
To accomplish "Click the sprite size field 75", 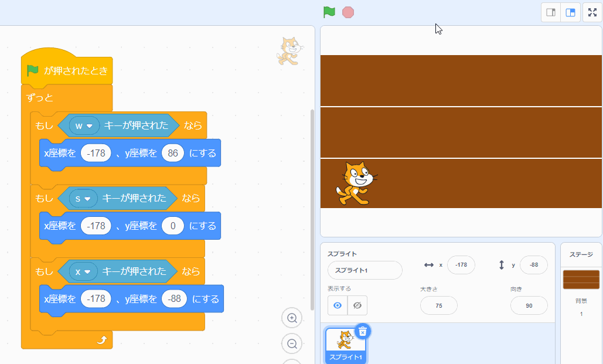I will (439, 305).
